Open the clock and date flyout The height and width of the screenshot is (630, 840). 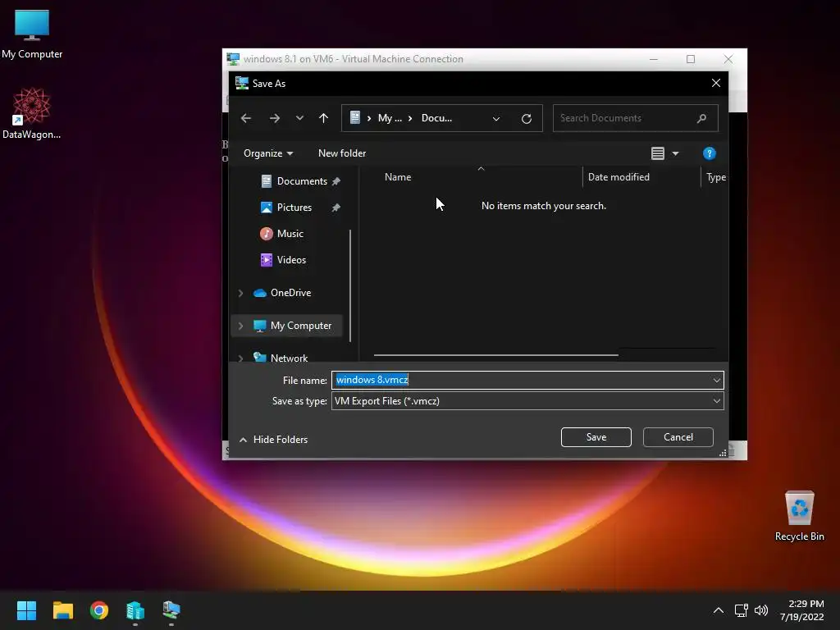click(x=802, y=610)
